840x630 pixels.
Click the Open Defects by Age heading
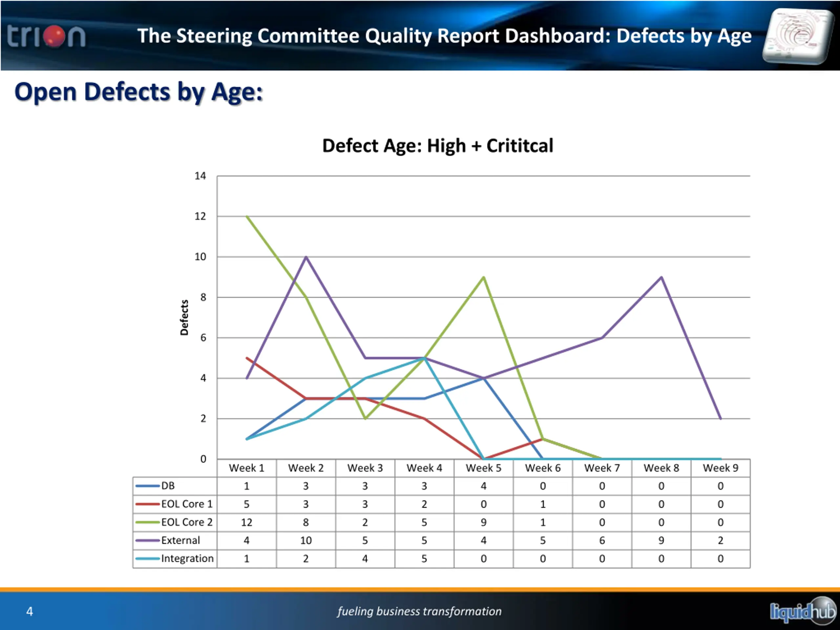[x=138, y=92]
